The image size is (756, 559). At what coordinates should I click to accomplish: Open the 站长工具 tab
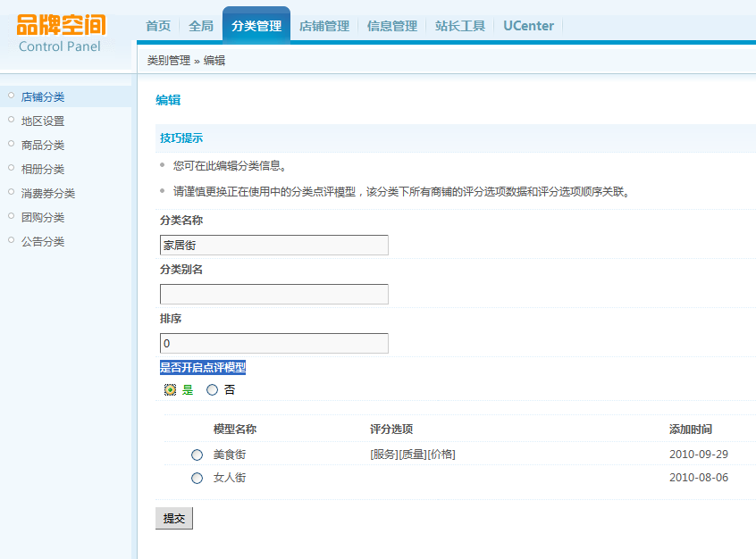(x=459, y=26)
